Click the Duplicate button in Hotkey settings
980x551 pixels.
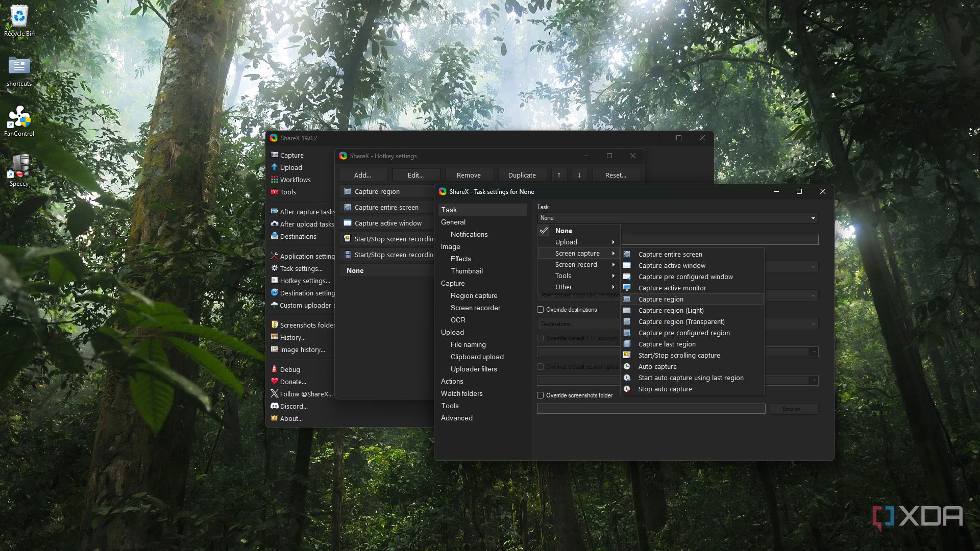pos(522,175)
